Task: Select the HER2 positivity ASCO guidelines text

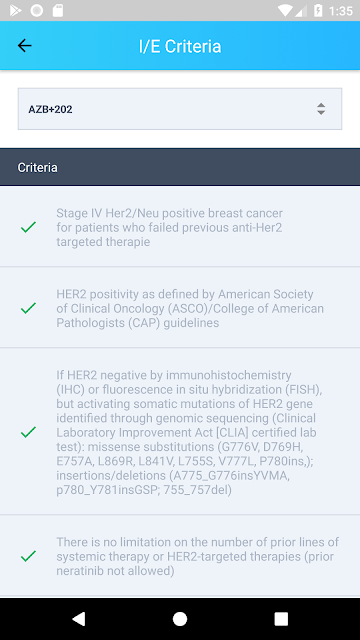Action: 190,309
